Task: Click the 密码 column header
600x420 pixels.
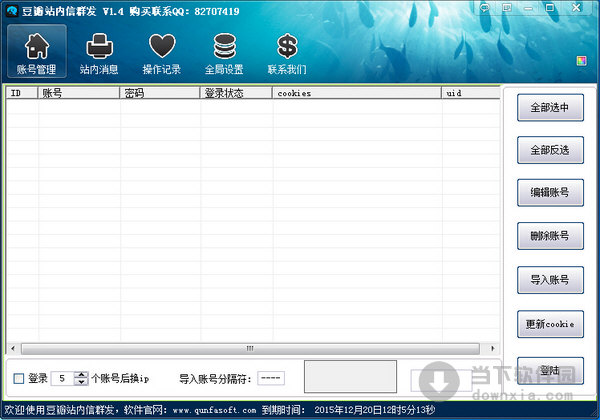Action: click(160, 93)
